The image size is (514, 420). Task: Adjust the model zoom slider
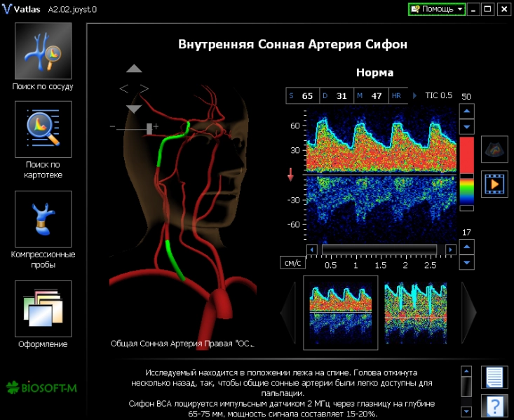pos(149,127)
